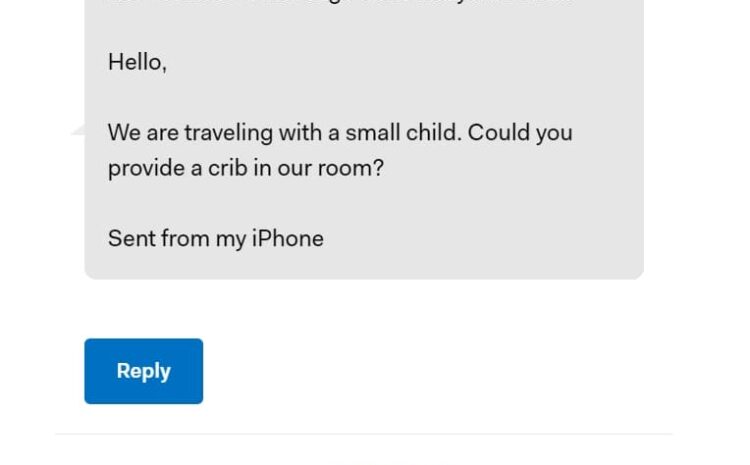The height and width of the screenshot is (465, 750).
Task: Click the words "Could you" in the message
Action: tap(520, 133)
